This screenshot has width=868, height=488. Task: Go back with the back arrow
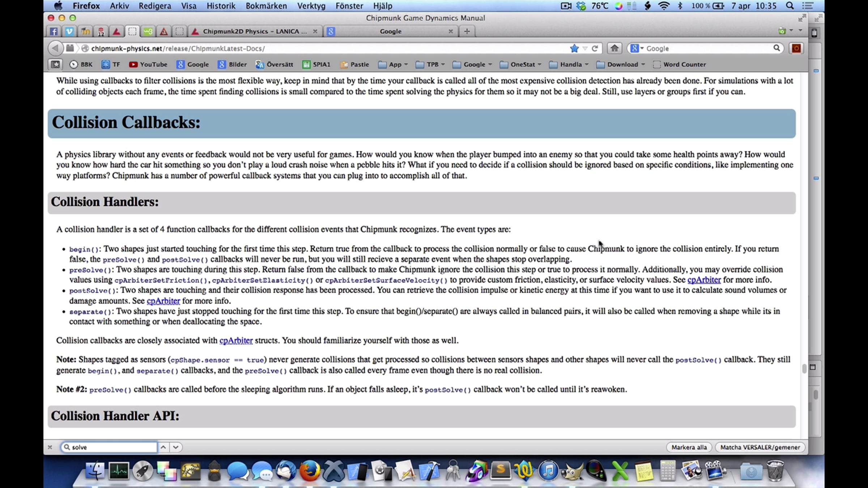pos(55,48)
